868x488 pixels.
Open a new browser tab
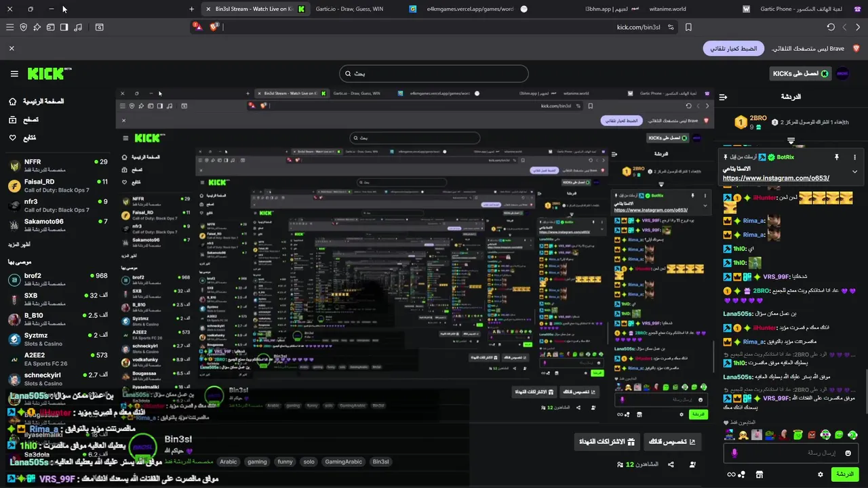191,9
